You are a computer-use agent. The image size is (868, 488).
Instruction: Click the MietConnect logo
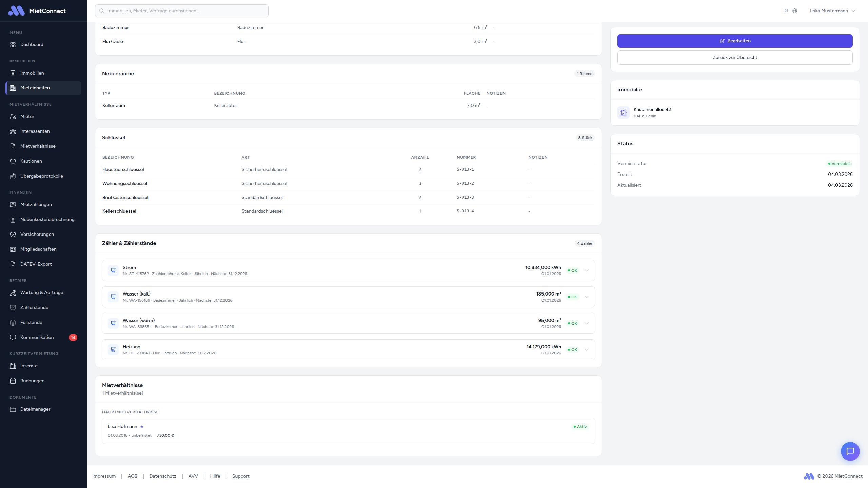click(16, 11)
